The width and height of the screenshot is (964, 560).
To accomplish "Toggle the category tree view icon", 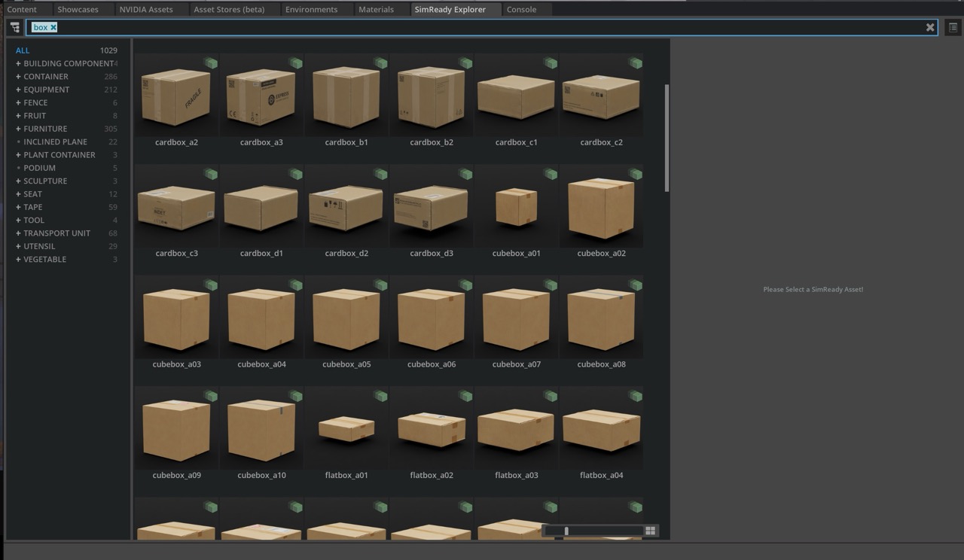I will (x=15, y=27).
